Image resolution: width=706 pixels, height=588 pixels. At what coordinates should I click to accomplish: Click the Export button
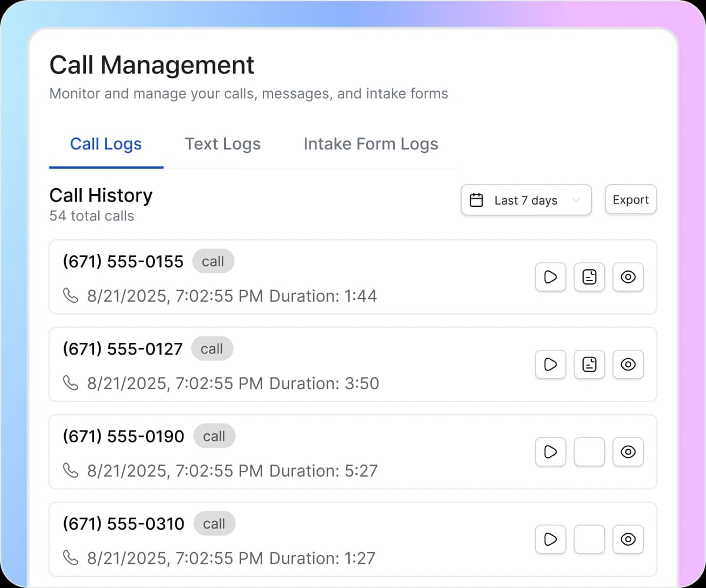(630, 199)
